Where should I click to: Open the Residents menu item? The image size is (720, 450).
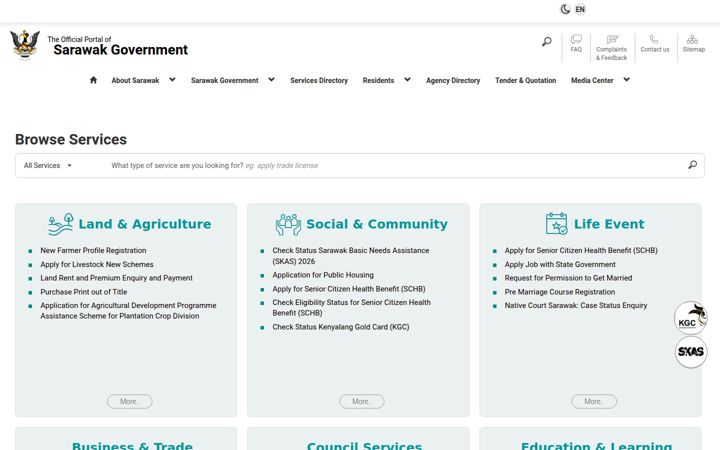click(378, 80)
